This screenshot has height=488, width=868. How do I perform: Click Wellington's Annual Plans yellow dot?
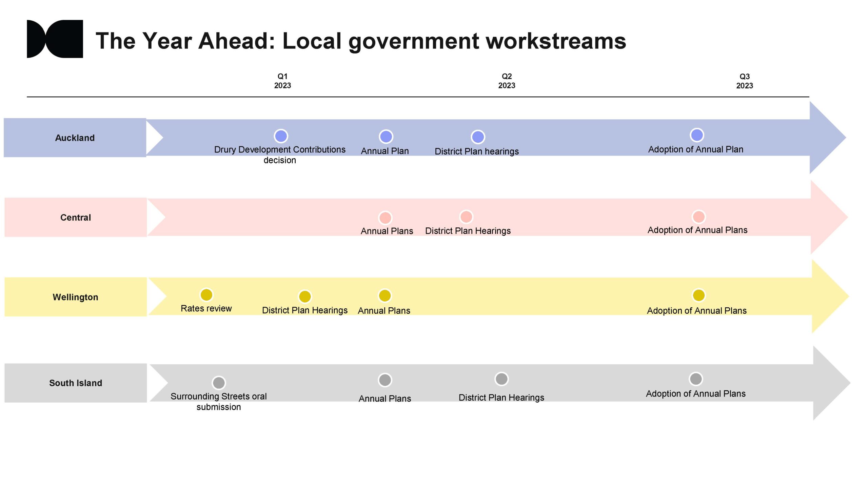(x=385, y=296)
